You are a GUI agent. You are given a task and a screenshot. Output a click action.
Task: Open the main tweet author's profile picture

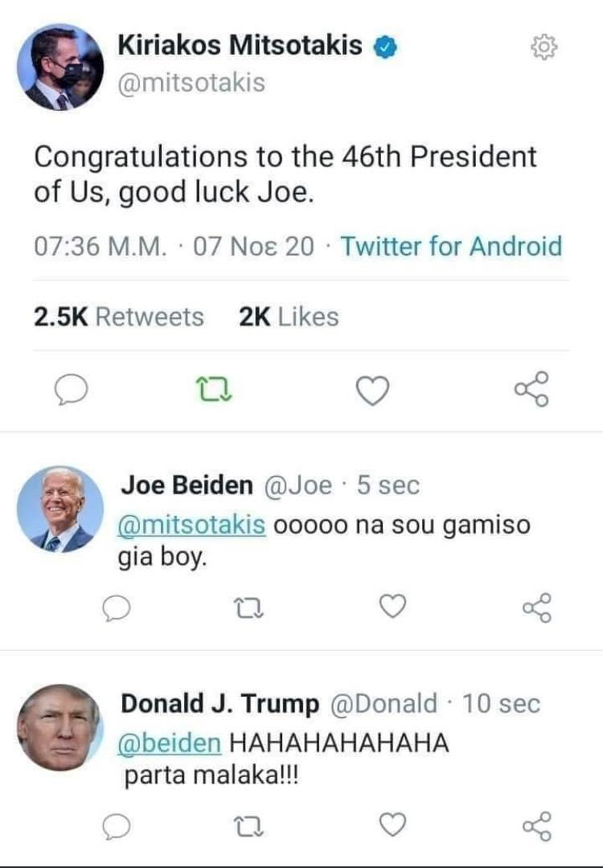60,67
